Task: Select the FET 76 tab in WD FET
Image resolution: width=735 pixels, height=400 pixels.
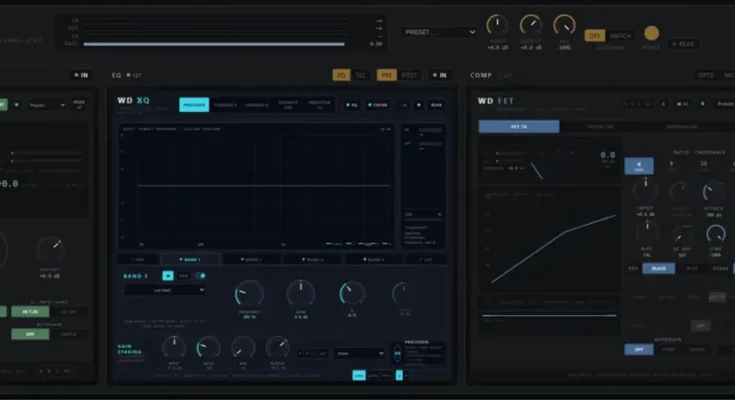Action: pos(519,127)
